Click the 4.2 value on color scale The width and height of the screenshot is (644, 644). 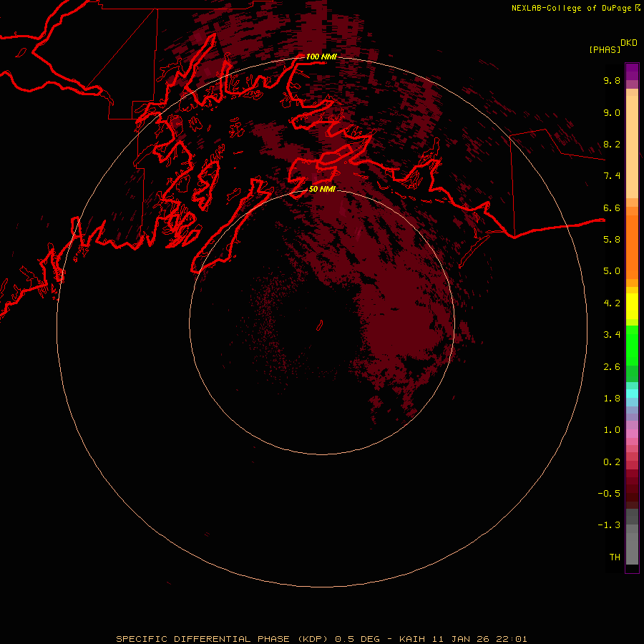pos(612,303)
